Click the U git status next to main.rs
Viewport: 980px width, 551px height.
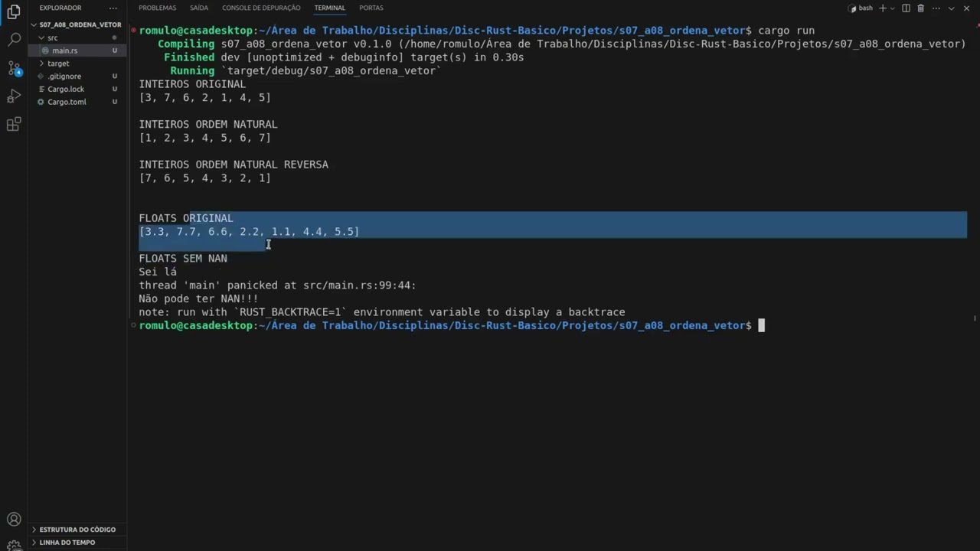[x=115, y=51]
